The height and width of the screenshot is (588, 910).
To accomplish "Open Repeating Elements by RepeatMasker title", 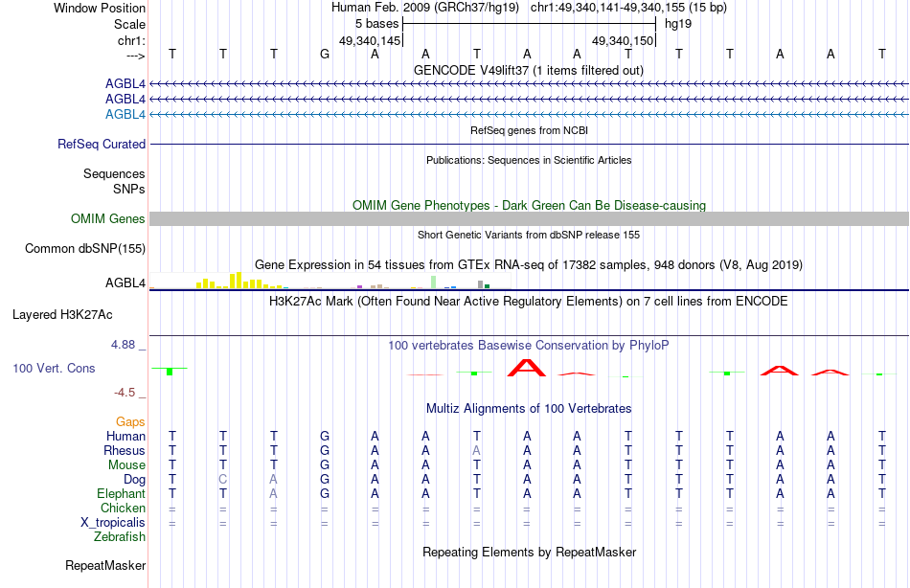I will coord(529,552).
